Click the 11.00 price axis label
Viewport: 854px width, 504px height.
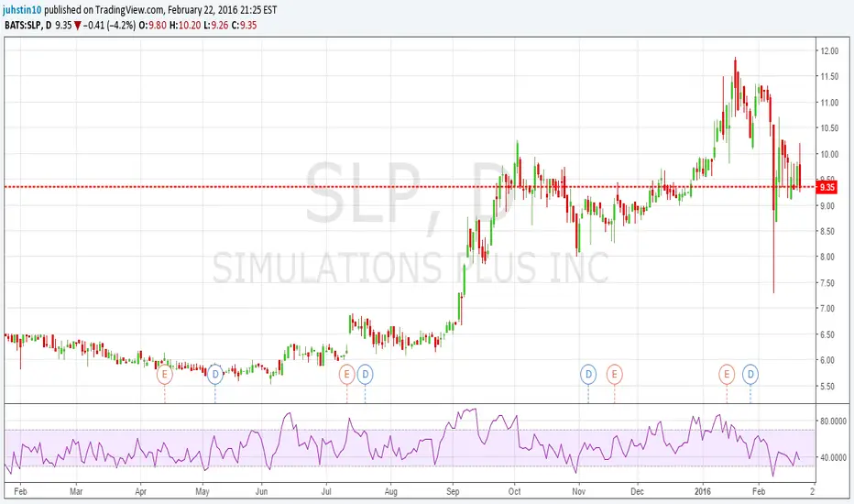(829, 103)
